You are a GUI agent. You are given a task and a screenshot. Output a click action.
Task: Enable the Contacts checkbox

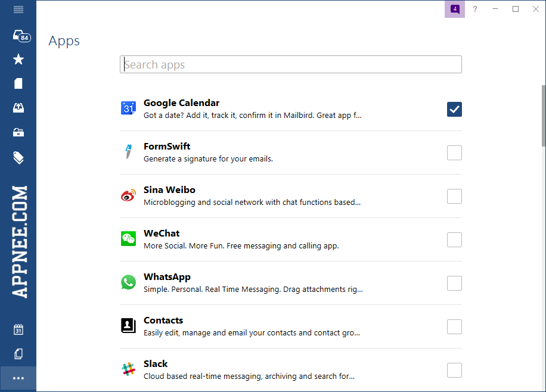(x=454, y=327)
